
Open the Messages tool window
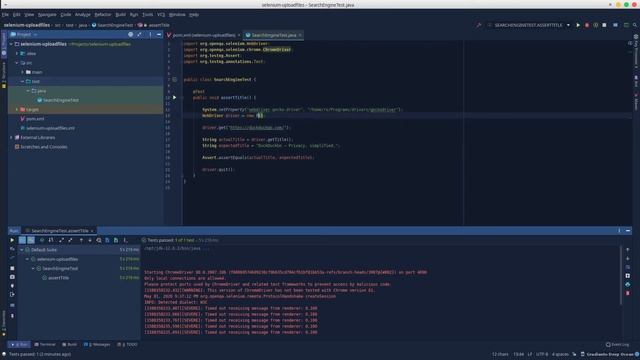tap(97, 344)
